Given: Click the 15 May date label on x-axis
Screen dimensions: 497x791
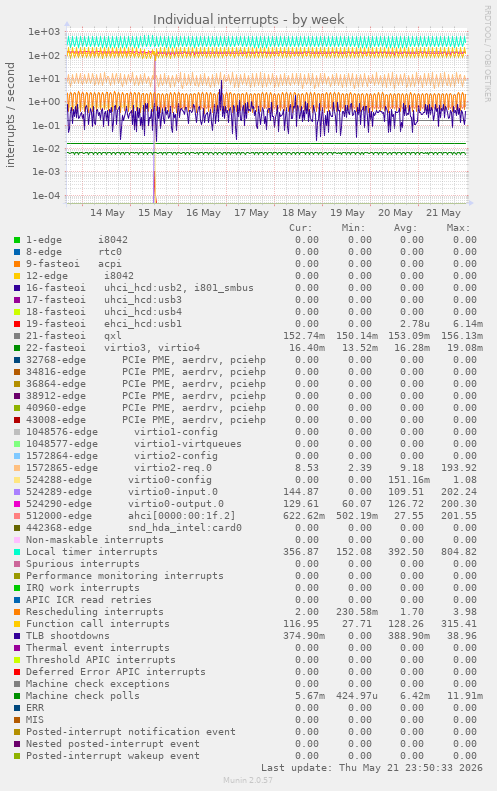Looking at the screenshot, I should [x=155, y=213].
